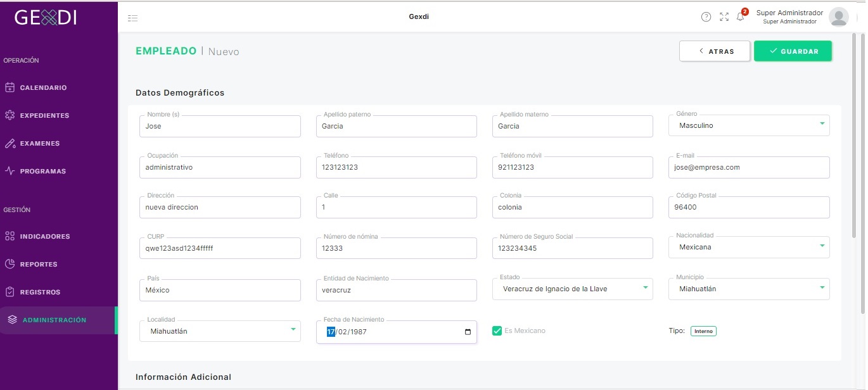Screen dimensions: 868x390
Task: Open the help question mark icon
Action: point(706,17)
